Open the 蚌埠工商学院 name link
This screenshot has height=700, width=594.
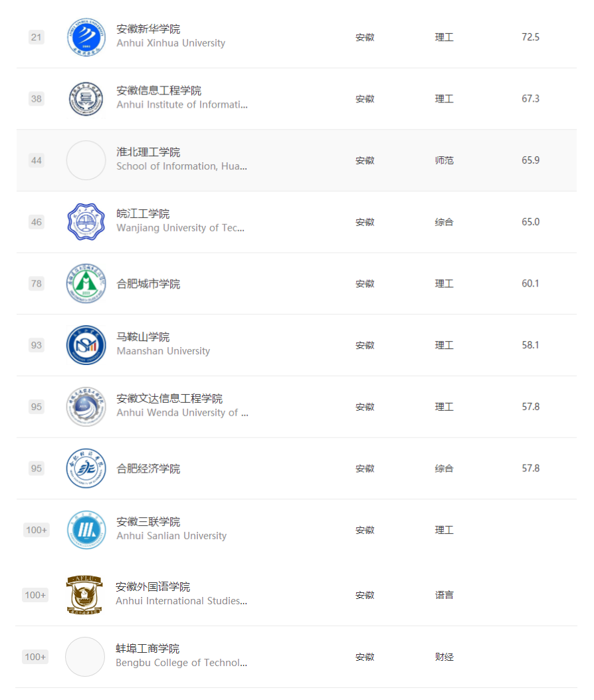(148, 649)
